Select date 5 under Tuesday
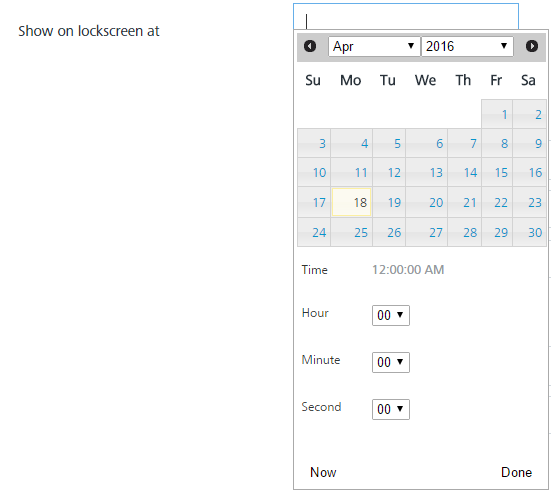This screenshot has height=494, width=551. (389, 143)
